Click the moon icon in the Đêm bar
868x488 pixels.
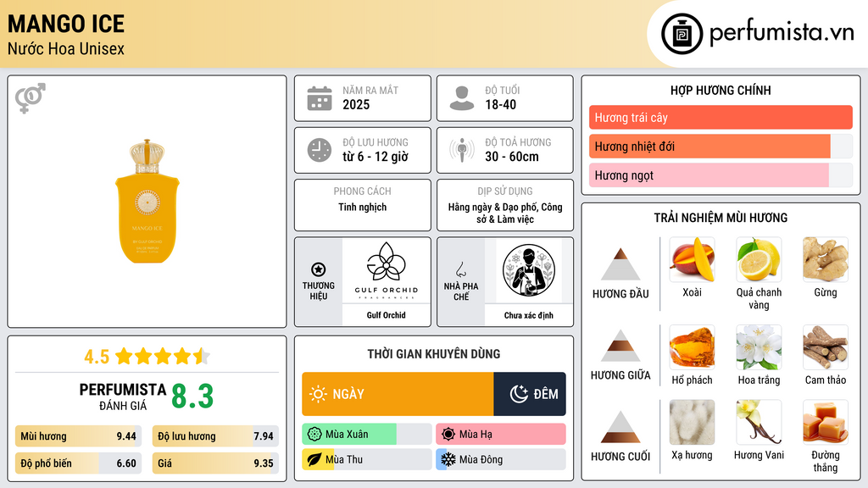click(519, 394)
